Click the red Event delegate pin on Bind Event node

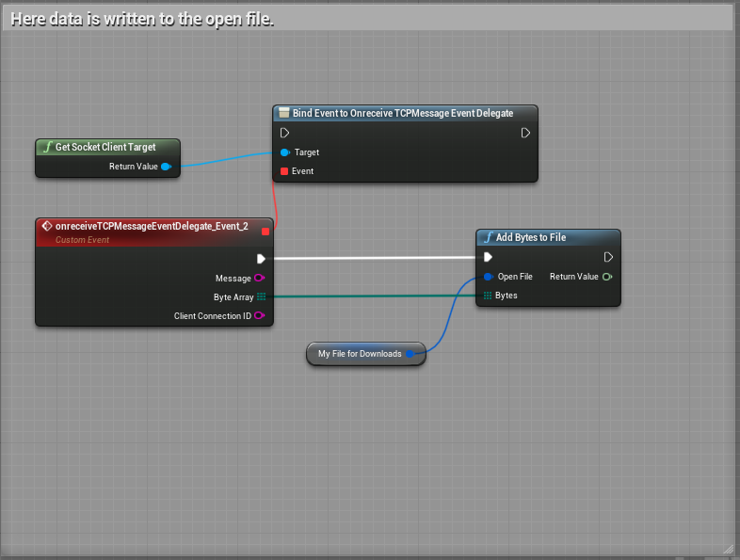click(x=284, y=171)
